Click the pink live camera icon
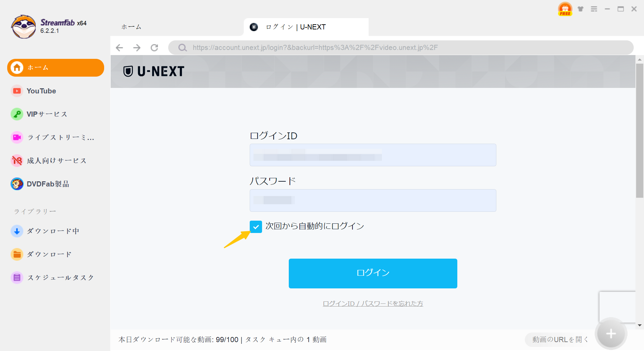 tap(17, 138)
